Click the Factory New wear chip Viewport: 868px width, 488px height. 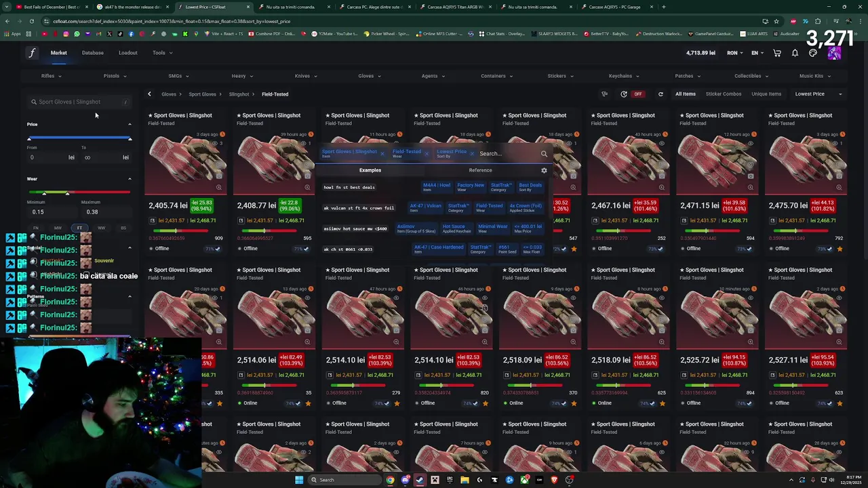pos(470,186)
